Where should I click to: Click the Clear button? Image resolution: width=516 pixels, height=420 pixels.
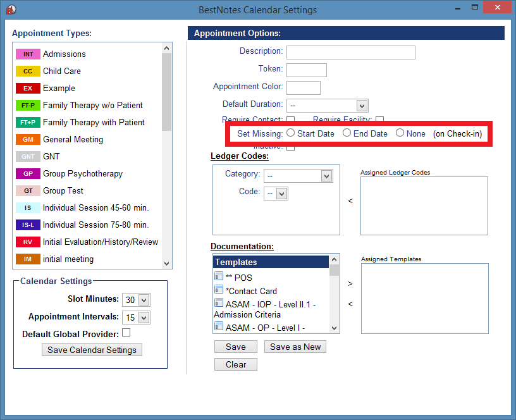point(236,365)
